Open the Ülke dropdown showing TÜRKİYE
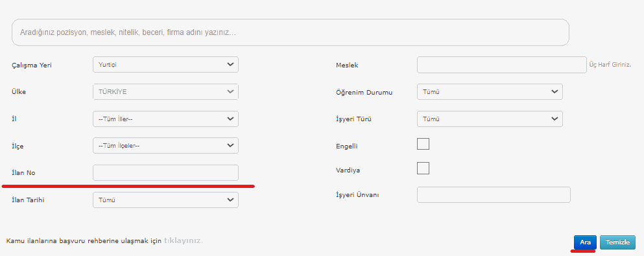Viewport: 644px width, 256px height. [165, 92]
